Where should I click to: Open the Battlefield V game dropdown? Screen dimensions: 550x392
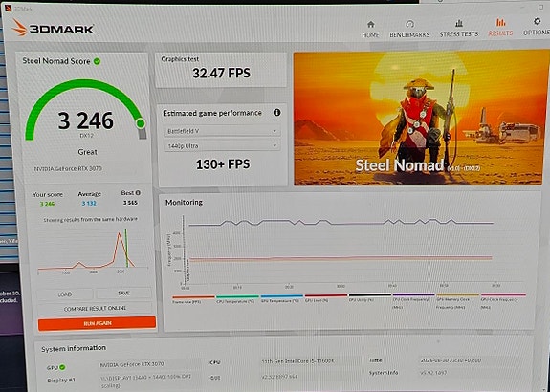[222, 131]
